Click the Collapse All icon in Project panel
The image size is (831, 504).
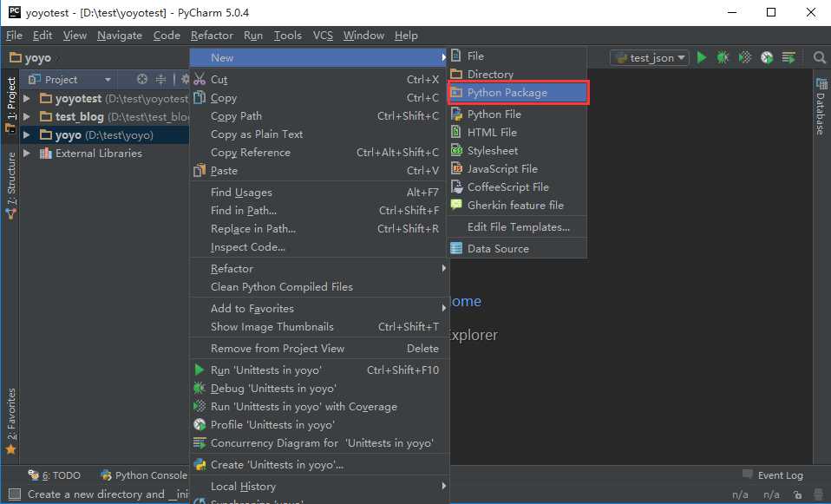coord(160,79)
